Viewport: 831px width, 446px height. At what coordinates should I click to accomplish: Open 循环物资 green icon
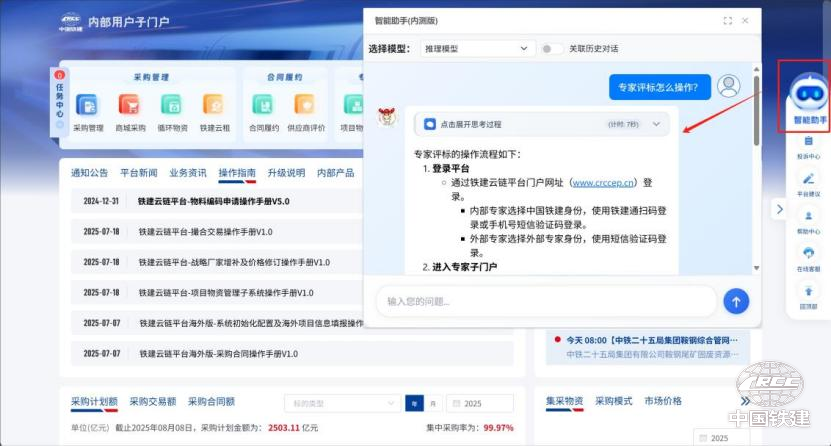coord(172,105)
